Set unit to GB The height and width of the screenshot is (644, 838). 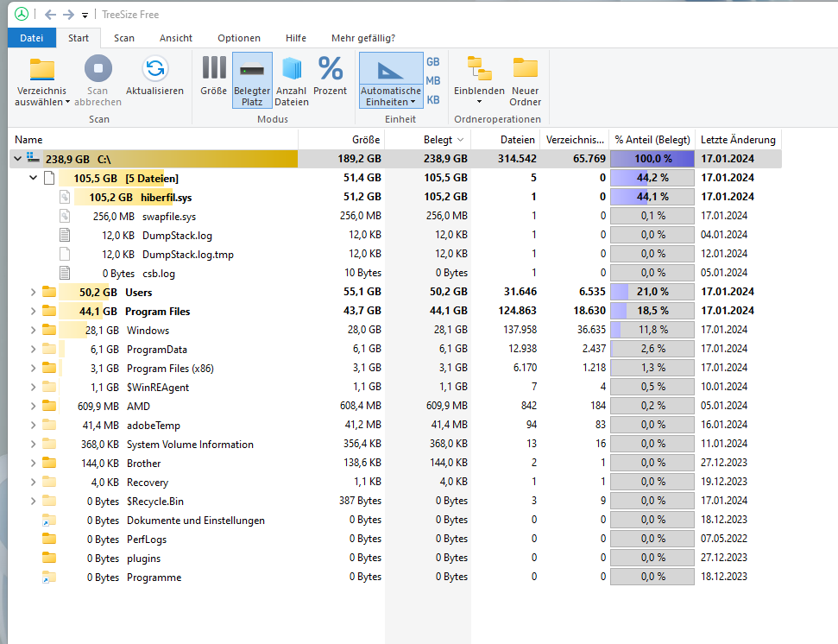tap(433, 62)
